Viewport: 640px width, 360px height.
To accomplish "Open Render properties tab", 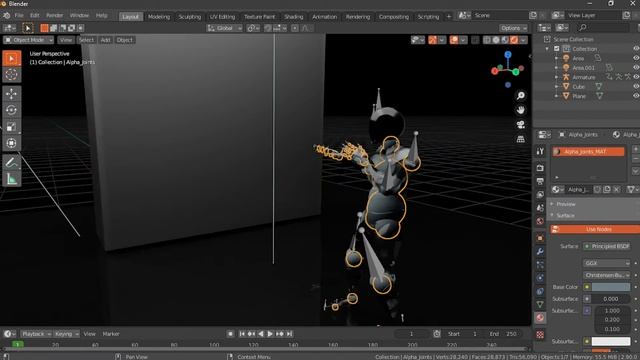I will click(x=540, y=168).
